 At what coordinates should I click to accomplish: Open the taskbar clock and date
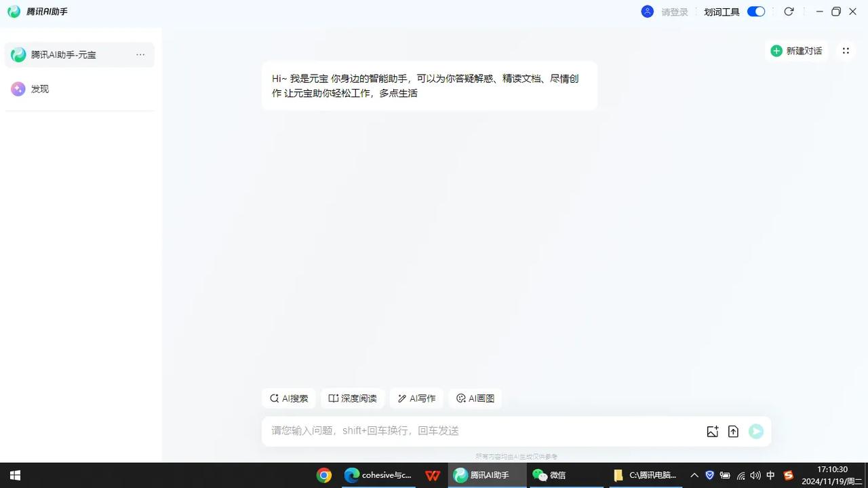pyautogui.click(x=832, y=475)
